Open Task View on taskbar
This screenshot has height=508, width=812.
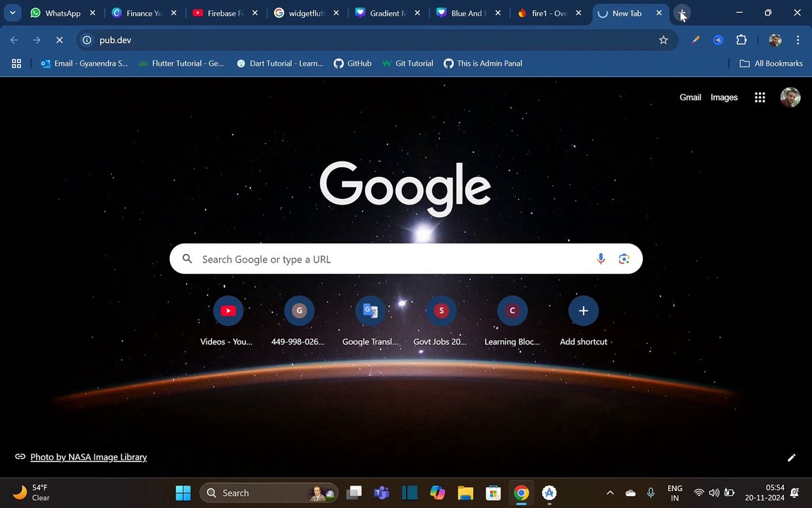(354, 492)
